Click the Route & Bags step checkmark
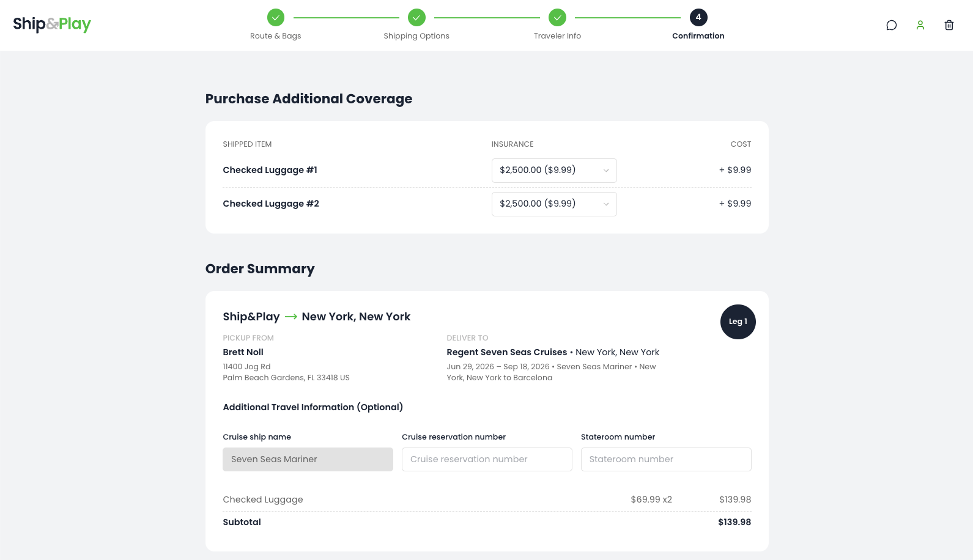 [276, 18]
